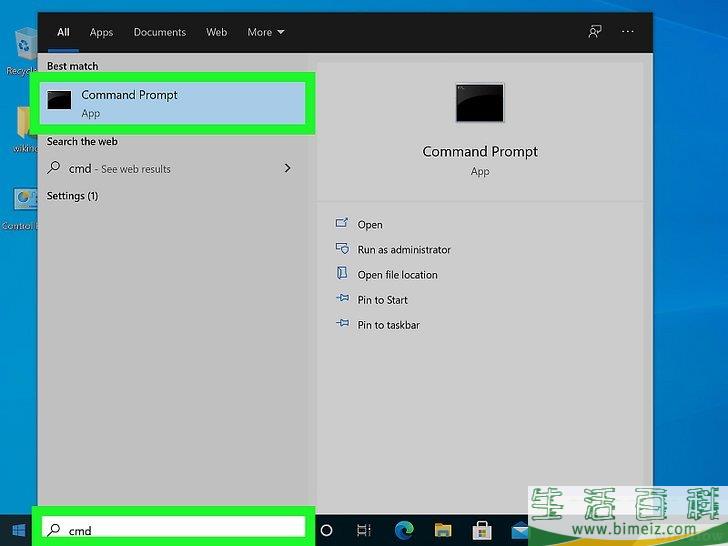
Task: Click the search box containing cmd
Action: click(173, 529)
